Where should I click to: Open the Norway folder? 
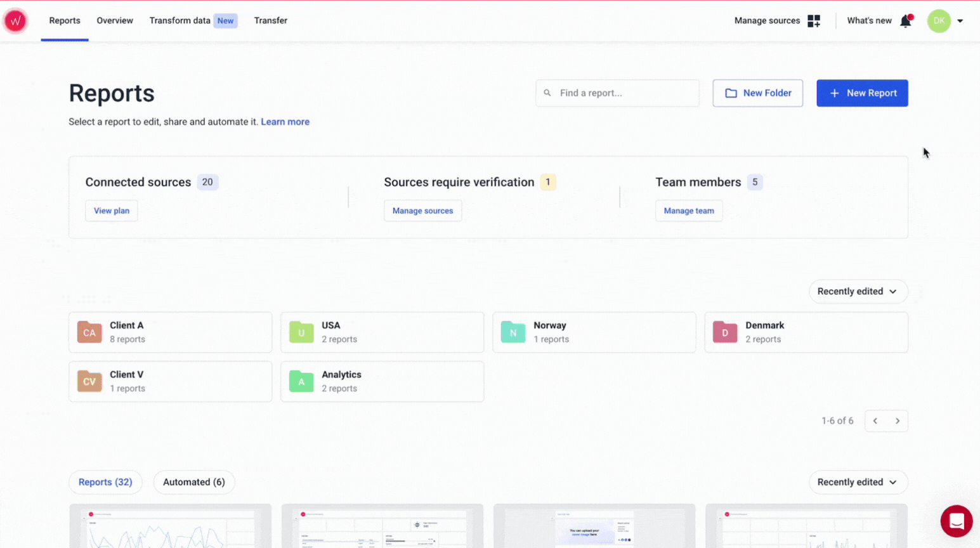[x=594, y=332]
